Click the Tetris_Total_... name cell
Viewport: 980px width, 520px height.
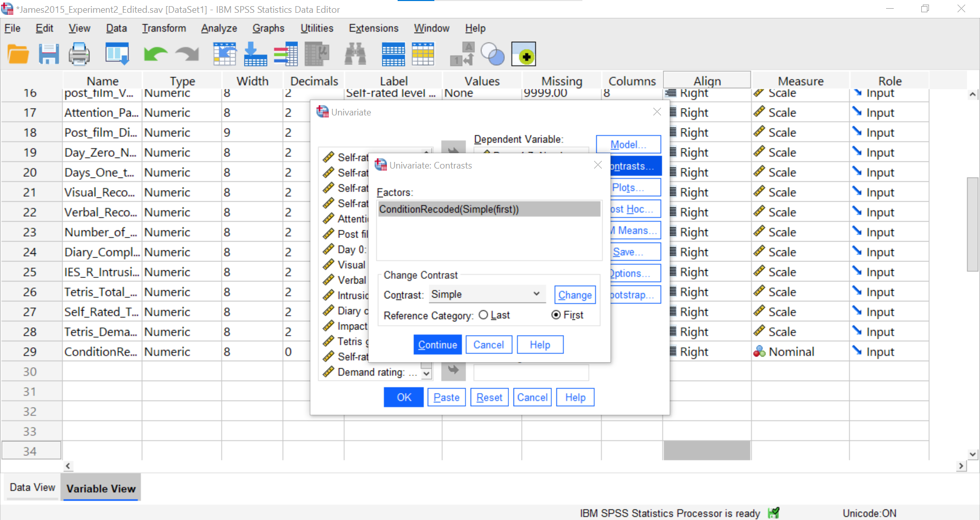coord(102,292)
